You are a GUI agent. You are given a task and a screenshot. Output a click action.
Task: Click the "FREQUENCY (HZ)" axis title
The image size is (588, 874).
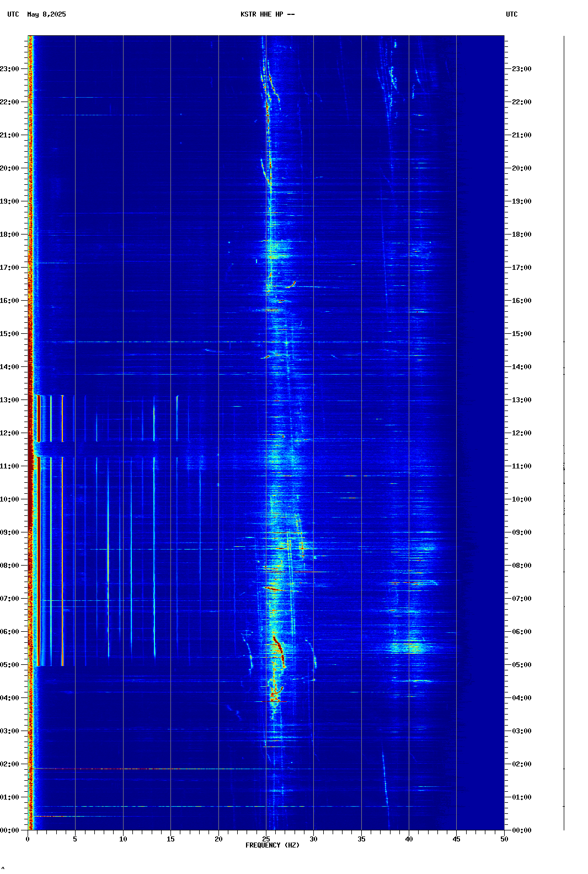click(x=272, y=845)
